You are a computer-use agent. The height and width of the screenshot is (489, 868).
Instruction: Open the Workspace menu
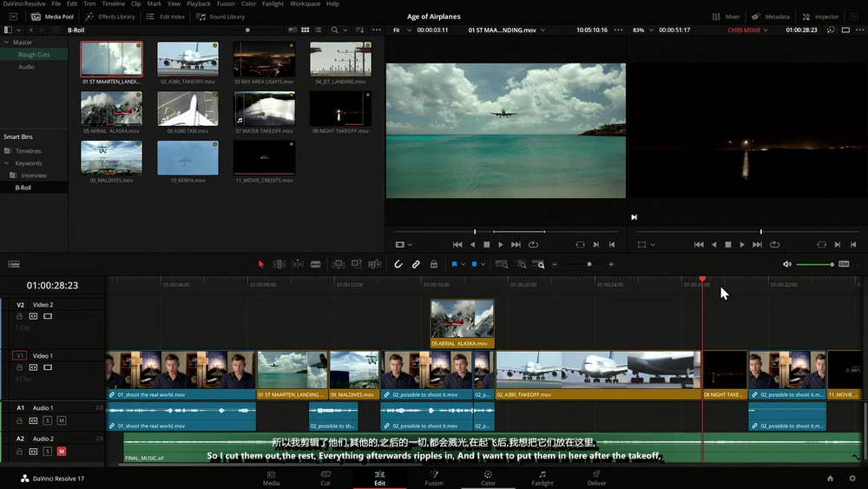point(305,3)
